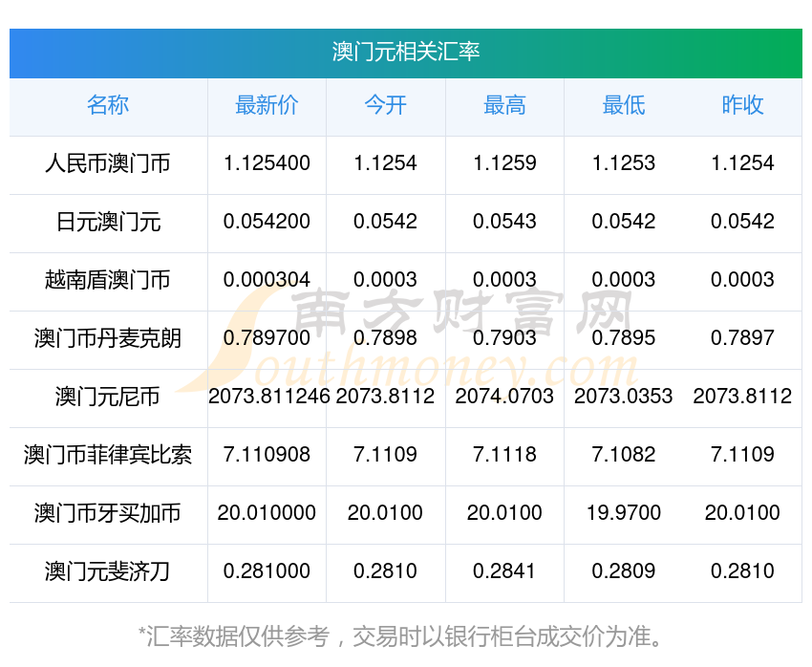This screenshot has height=667, width=812.
Task: Select the 澳门元尼币 low value 2073.0353
Action: (624, 397)
